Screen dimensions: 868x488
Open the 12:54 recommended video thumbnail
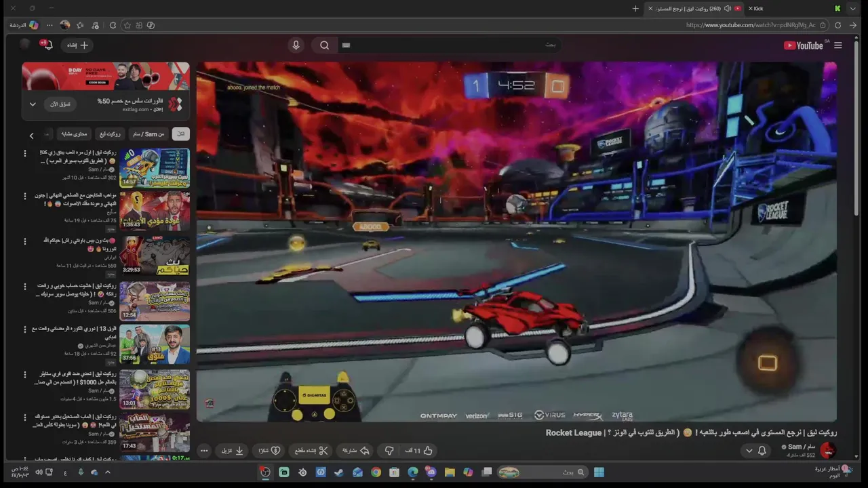pyautogui.click(x=155, y=301)
